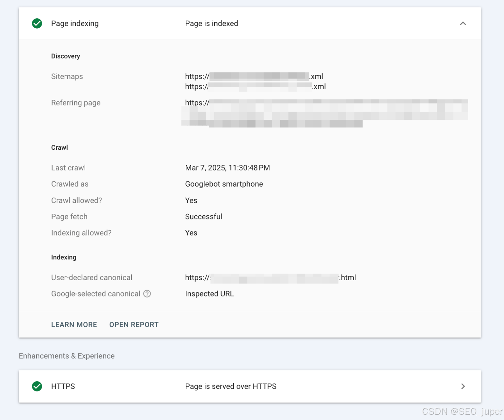Image resolution: width=504 pixels, height=420 pixels.
Task: Click the Google-selected canonical label
Action: (x=95, y=294)
